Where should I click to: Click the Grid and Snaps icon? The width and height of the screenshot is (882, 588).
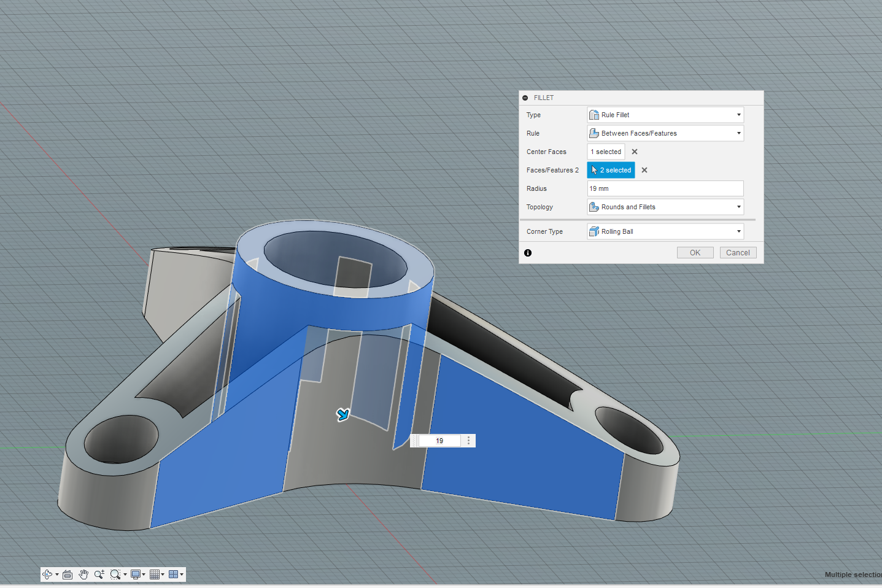(x=156, y=574)
